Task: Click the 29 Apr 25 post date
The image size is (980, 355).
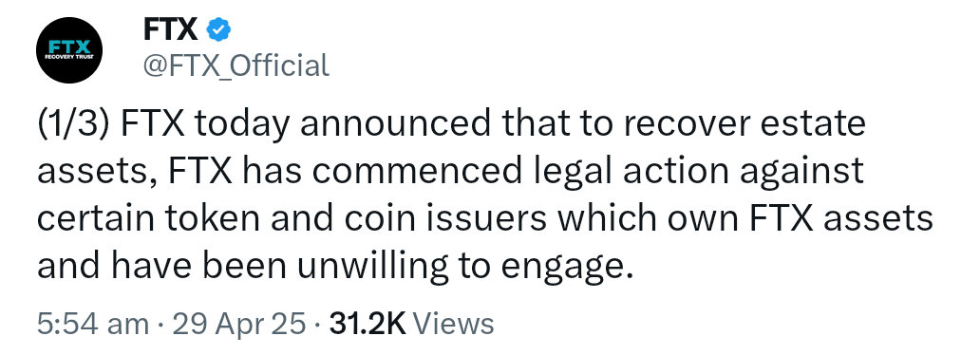Action: tap(238, 324)
